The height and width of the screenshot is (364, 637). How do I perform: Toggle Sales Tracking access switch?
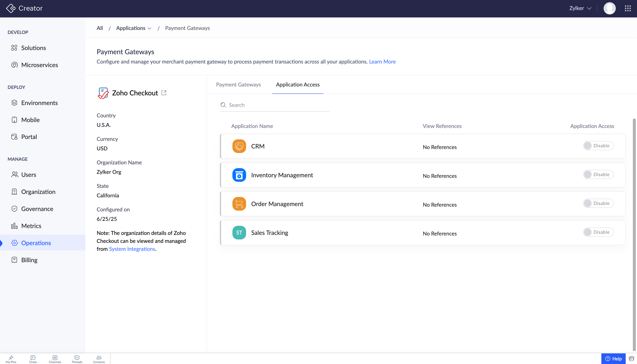[598, 232]
